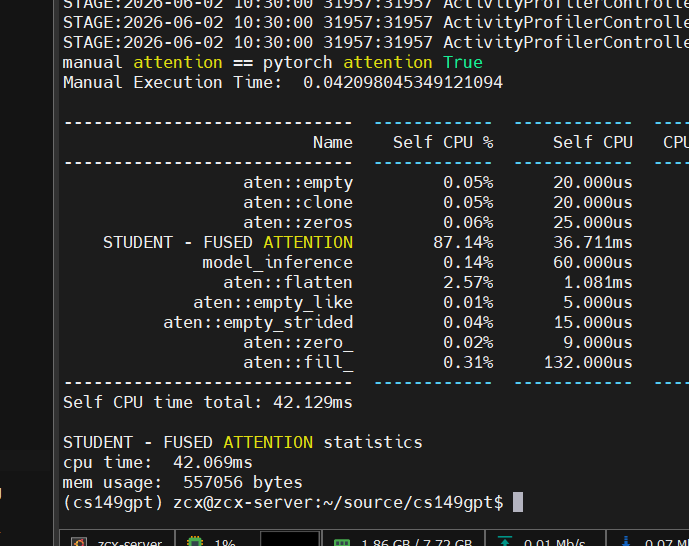Click the 0.31% value for aten::fill_
689x546 pixels.
tap(468, 362)
